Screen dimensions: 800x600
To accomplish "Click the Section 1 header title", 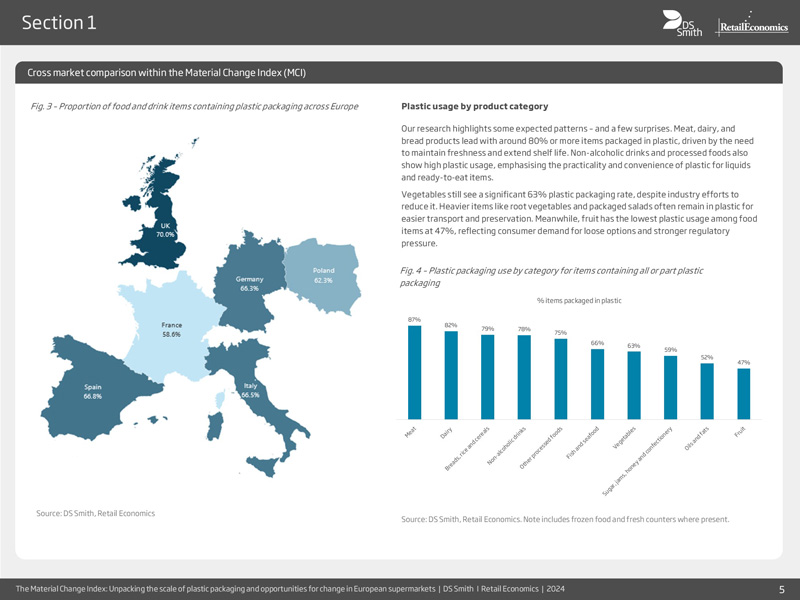I will tap(58, 23).
